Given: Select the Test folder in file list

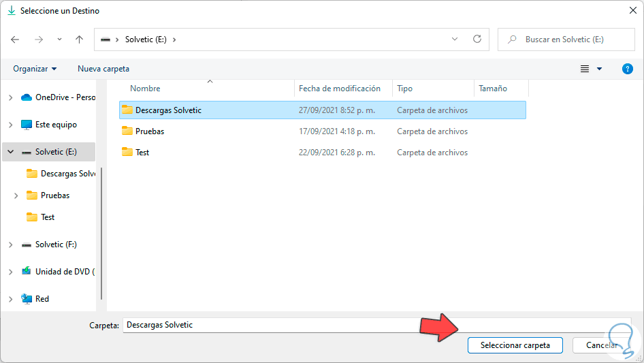Looking at the screenshot, I should click(142, 153).
